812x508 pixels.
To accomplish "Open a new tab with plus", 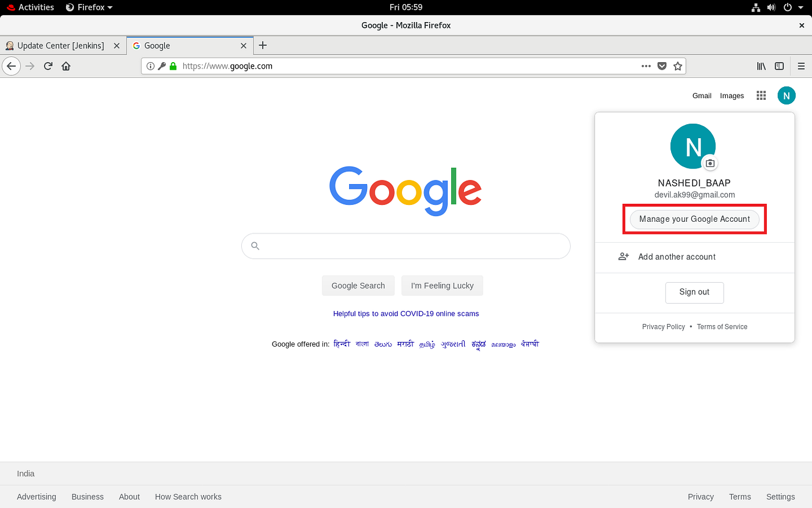I will coord(263,45).
